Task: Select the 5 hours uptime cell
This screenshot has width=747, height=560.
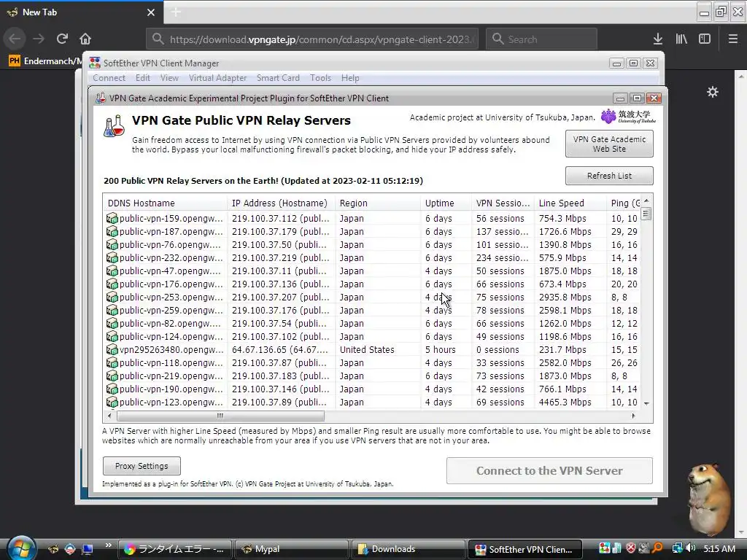Action: (x=440, y=349)
